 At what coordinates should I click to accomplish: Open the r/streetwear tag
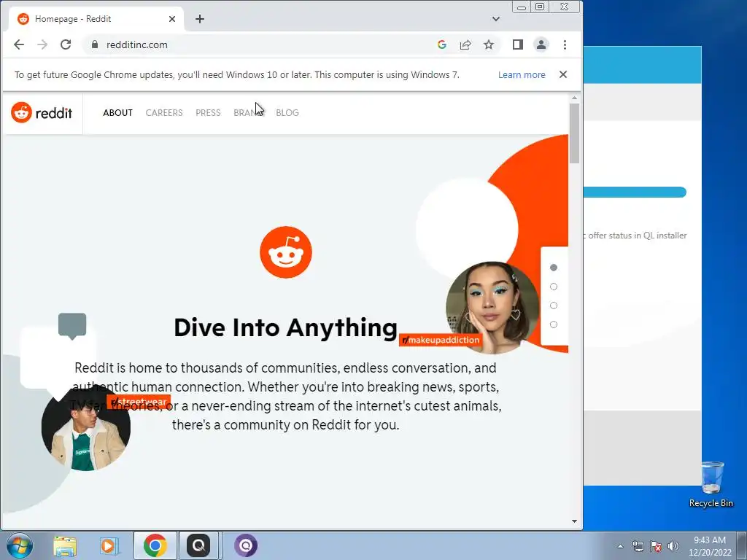(139, 402)
